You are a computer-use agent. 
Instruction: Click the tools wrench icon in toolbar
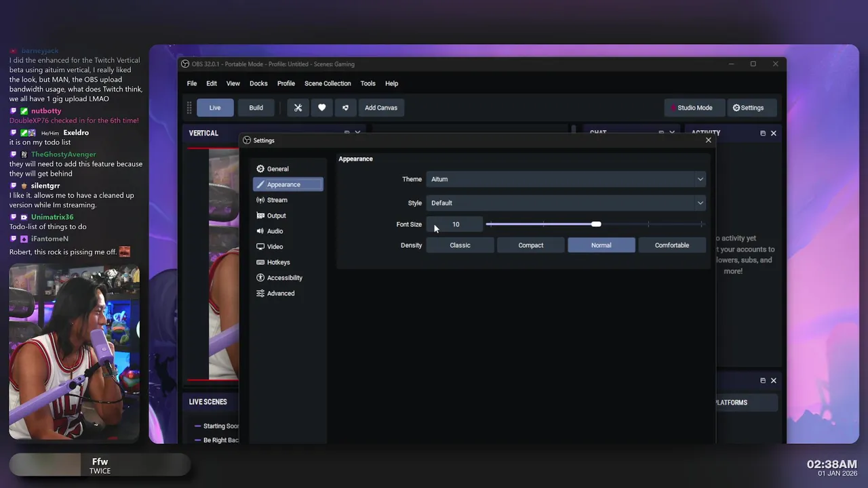pos(298,108)
